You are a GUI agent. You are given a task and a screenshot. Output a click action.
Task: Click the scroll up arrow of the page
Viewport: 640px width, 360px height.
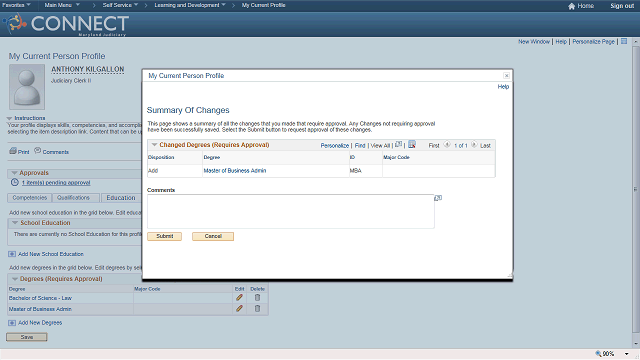636,42
